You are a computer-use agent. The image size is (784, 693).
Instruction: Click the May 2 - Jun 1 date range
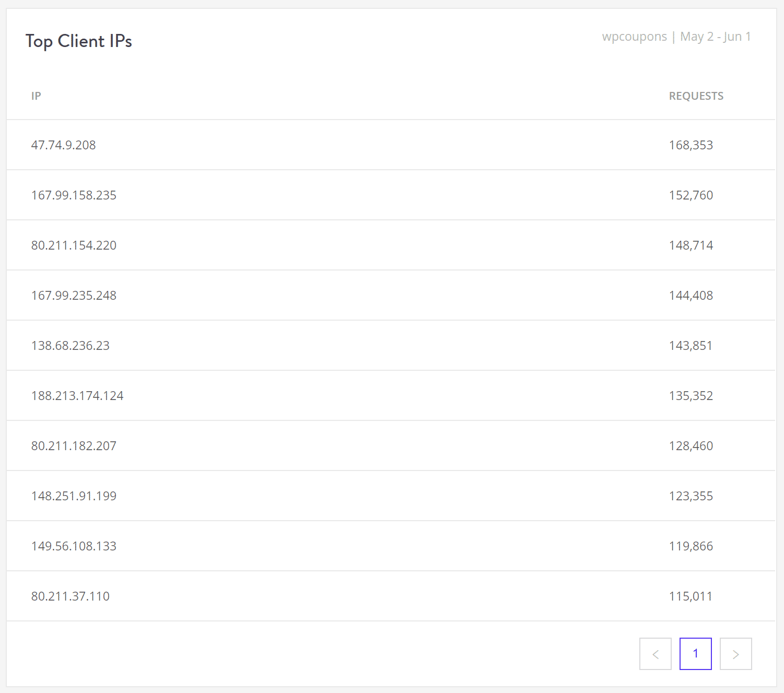pyautogui.click(x=715, y=37)
